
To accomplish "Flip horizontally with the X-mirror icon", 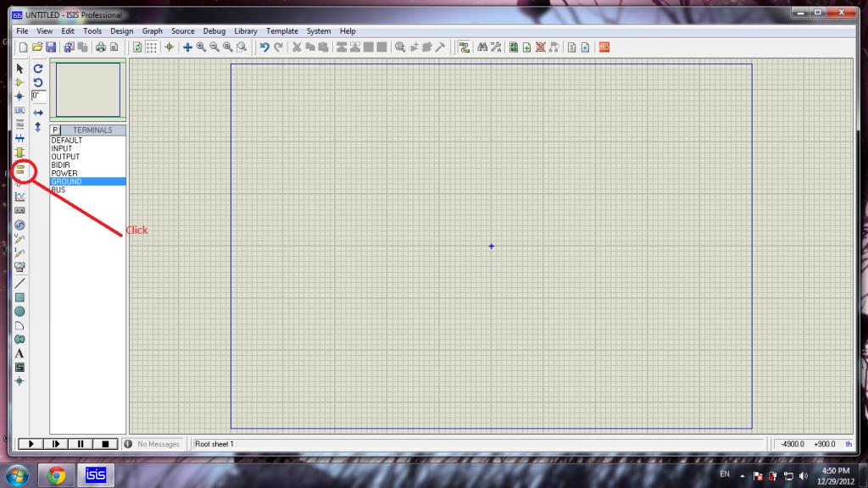I will [x=38, y=113].
